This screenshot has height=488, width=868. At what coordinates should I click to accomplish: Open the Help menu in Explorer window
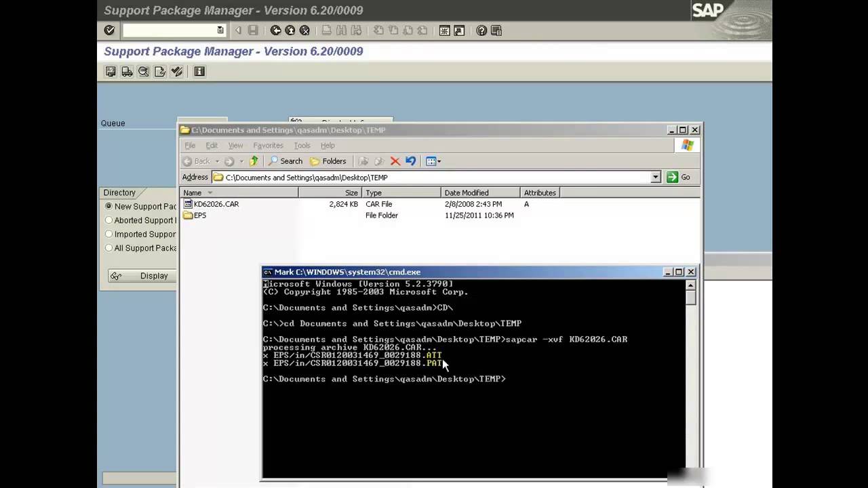[328, 145]
